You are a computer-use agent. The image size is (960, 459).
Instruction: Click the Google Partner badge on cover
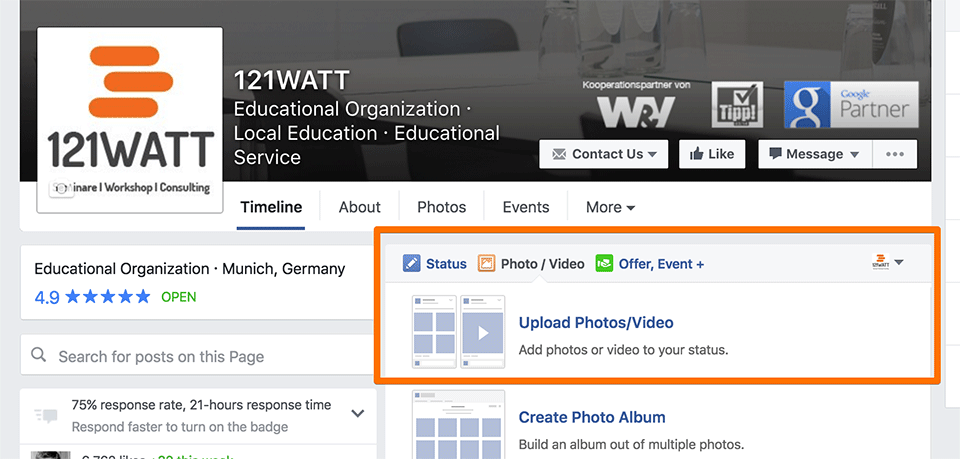click(x=852, y=105)
